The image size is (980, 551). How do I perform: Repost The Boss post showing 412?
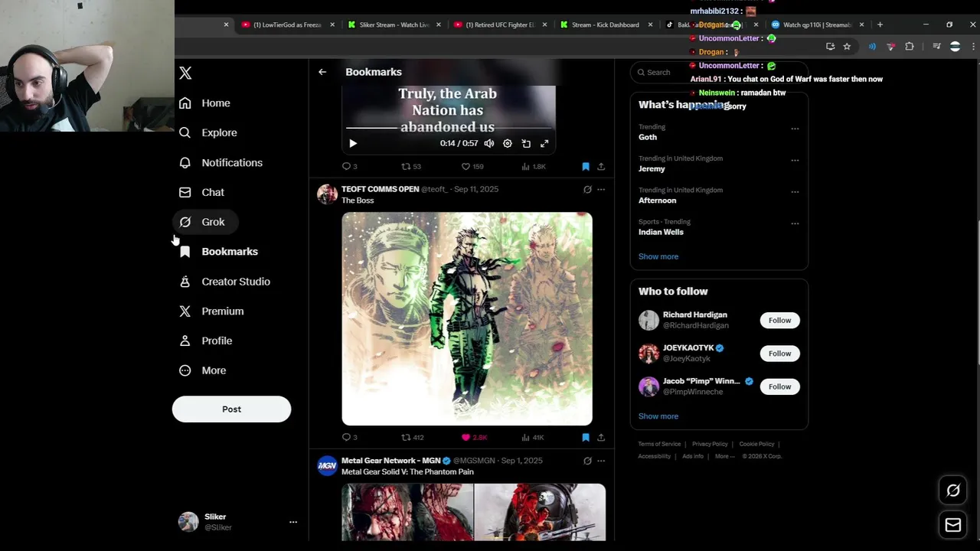[413, 438]
